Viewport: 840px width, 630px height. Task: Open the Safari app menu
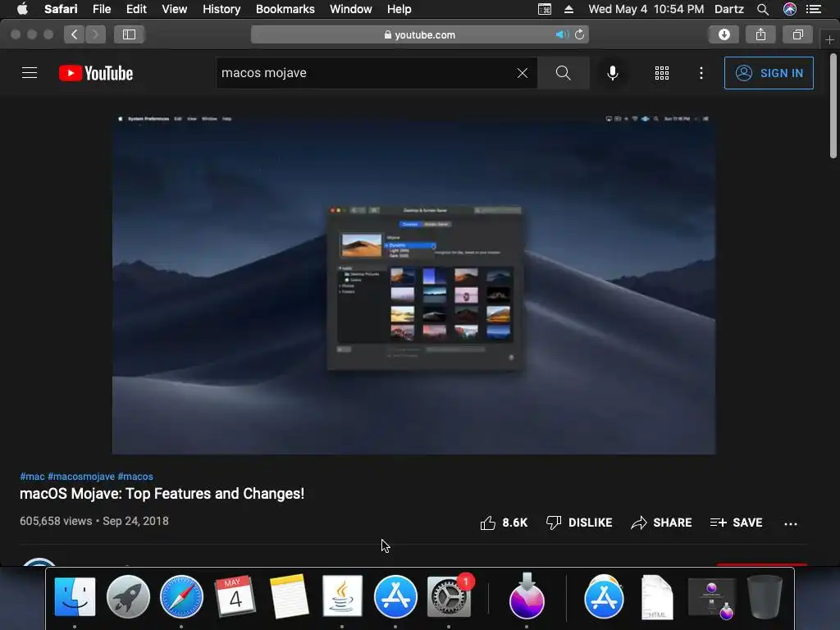point(61,9)
